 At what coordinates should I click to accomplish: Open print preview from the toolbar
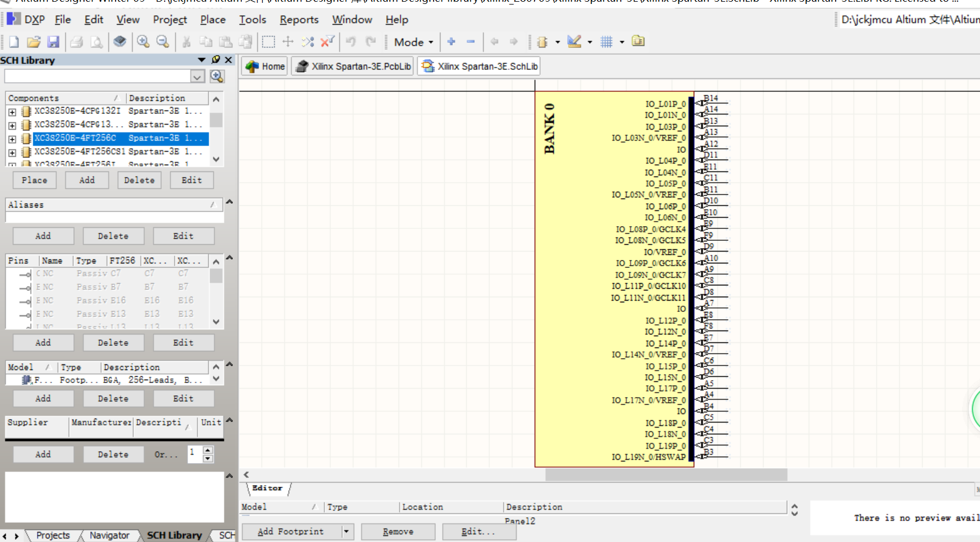[97, 42]
